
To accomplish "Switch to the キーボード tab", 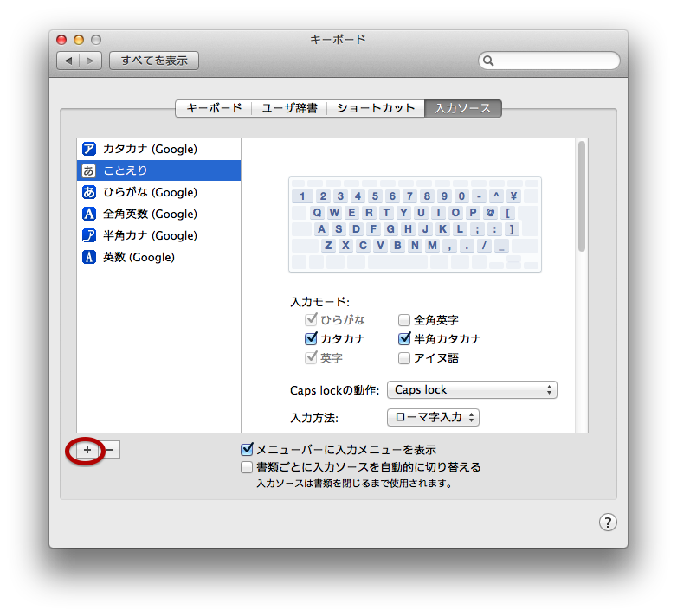I will [x=214, y=108].
